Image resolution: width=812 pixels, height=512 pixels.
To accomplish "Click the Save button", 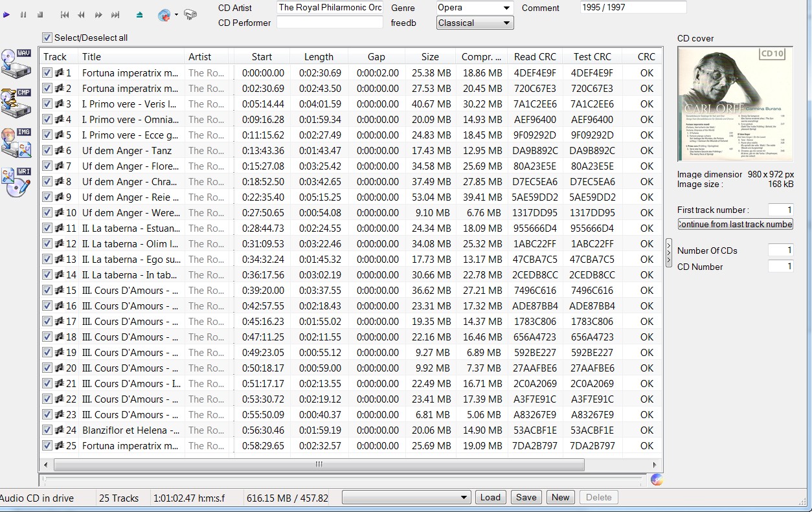I will click(x=526, y=498).
